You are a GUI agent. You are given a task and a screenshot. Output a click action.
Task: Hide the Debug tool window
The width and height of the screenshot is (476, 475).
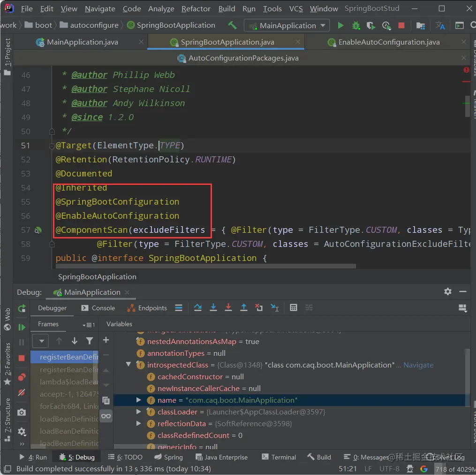(463, 291)
